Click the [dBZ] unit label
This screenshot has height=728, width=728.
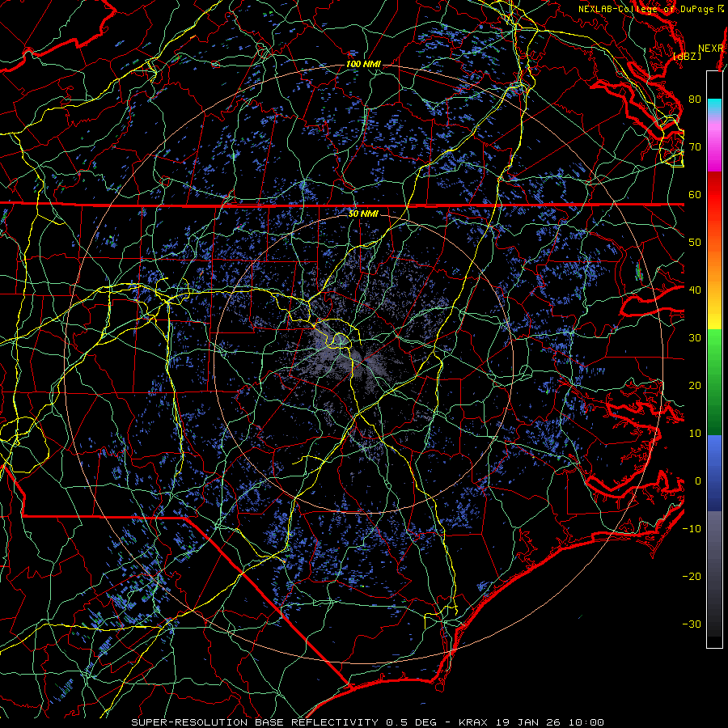[x=688, y=57]
